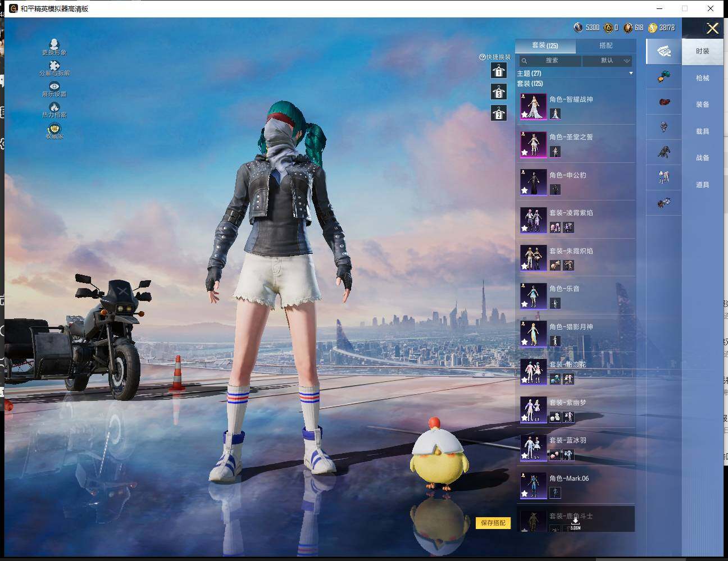Click second variant icon under 套装-凌霄紫焰

click(x=568, y=227)
